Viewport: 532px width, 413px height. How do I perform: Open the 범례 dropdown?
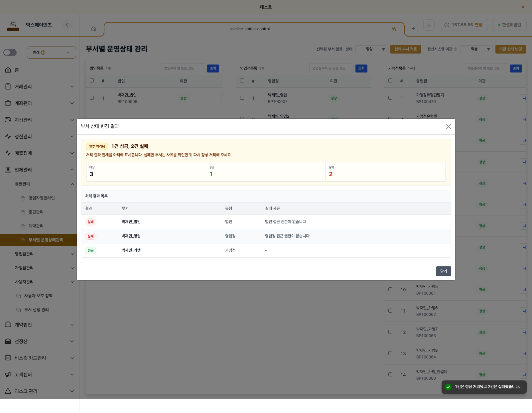click(52, 53)
